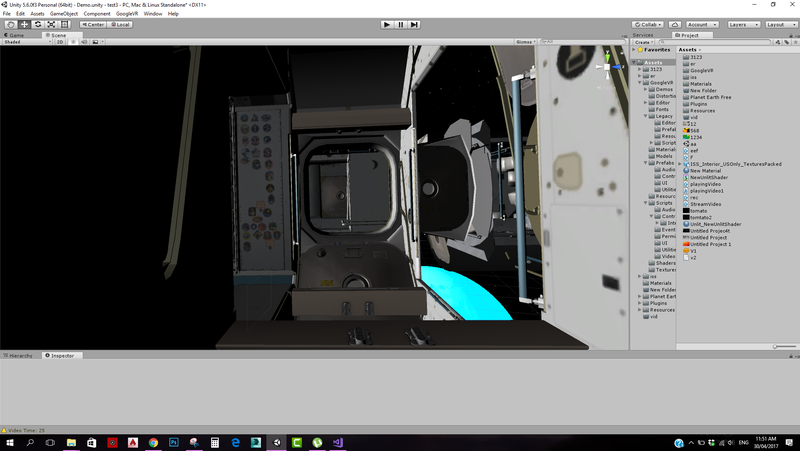Viewport: 800px width, 451px height.
Task: Click the Create button in Project panel
Action: (643, 42)
